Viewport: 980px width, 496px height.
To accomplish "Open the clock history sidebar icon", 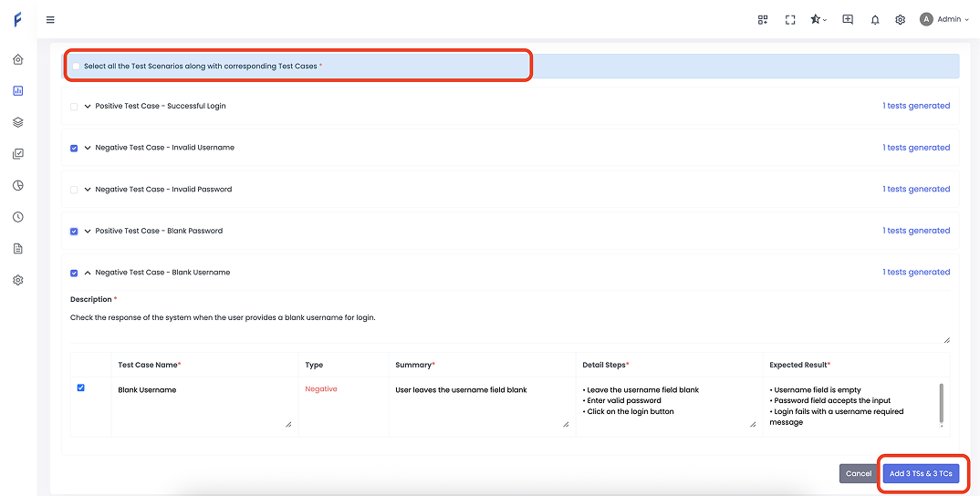I will click(18, 217).
